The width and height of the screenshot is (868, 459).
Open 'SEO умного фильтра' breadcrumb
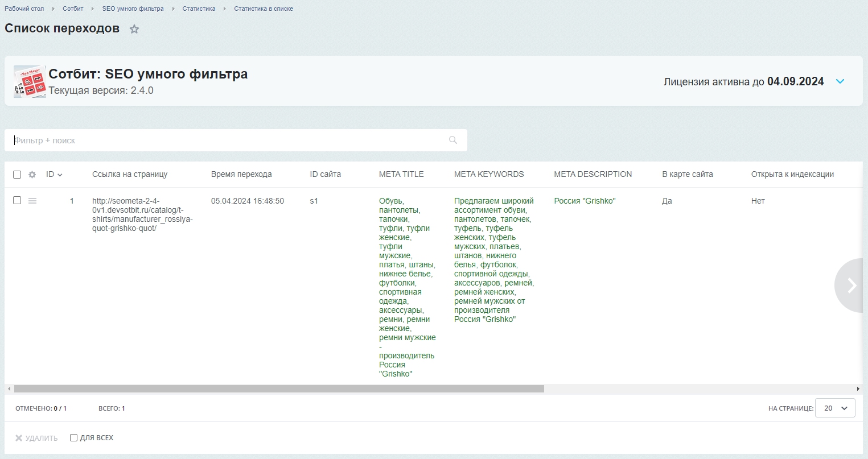133,9
